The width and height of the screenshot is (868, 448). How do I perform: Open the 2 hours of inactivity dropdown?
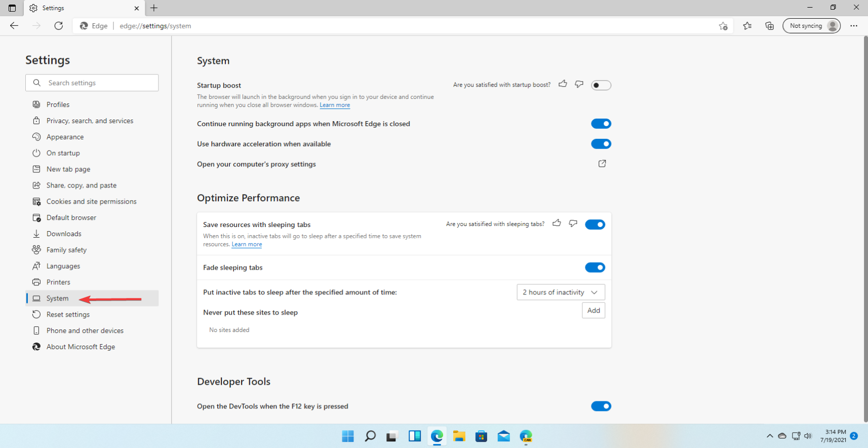561,292
